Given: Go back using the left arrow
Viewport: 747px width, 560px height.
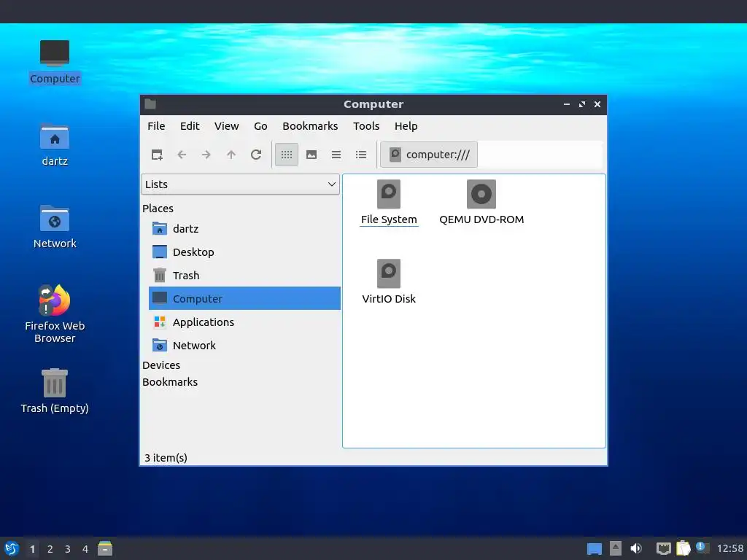Looking at the screenshot, I should click(x=182, y=155).
